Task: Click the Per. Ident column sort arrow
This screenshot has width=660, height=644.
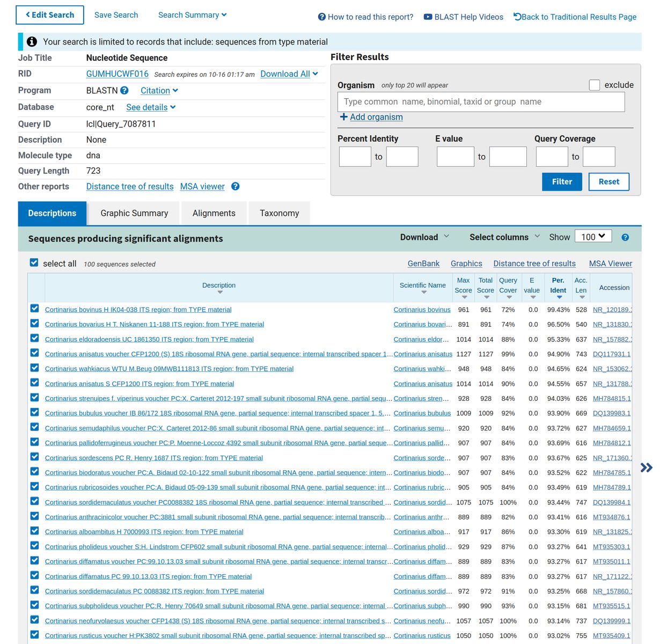Action: [559, 297]
